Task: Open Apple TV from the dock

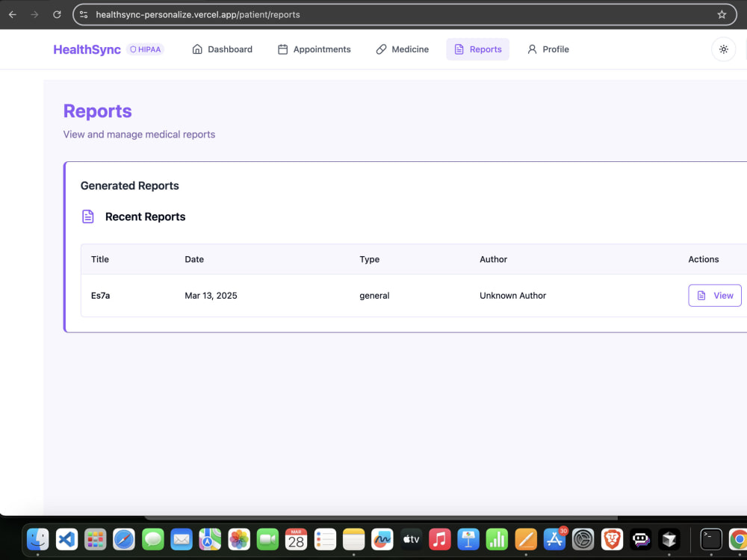Action: coord(411,540)
